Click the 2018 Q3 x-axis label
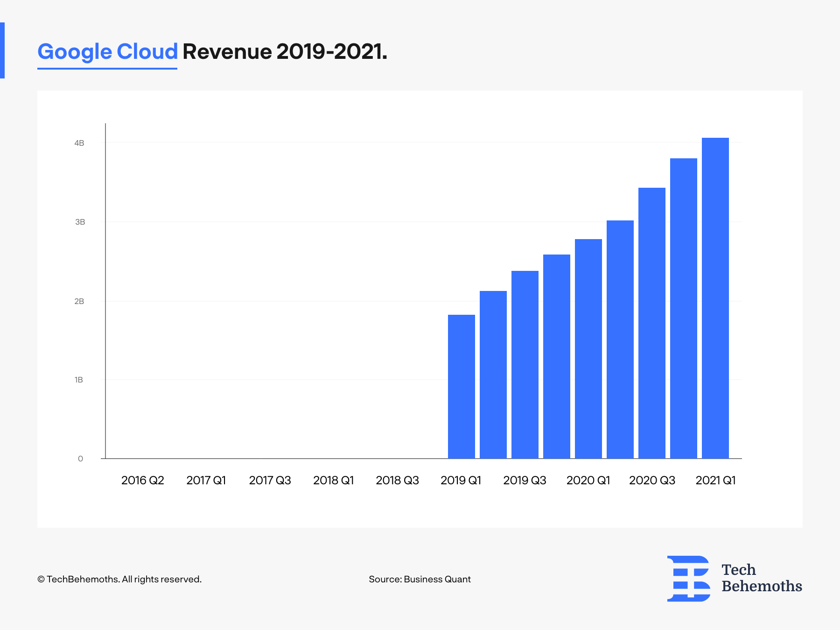840x630 pixels. [398, 480]
